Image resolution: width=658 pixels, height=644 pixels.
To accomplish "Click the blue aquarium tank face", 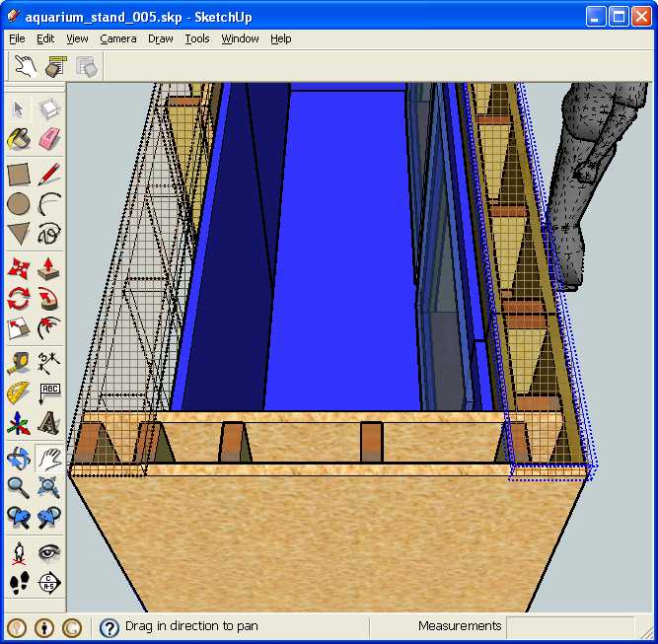I will point(344,251).
